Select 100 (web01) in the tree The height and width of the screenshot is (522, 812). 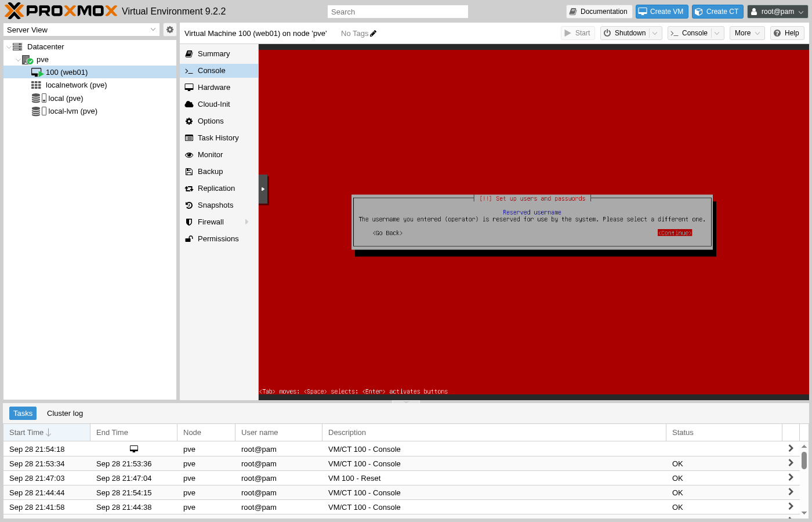point(90,72)
